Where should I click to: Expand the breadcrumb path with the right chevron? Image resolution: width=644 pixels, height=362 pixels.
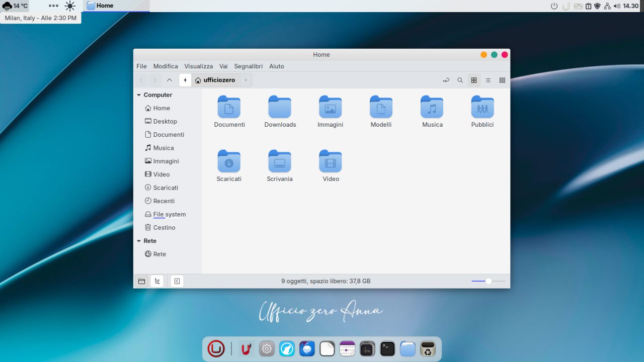246,80
